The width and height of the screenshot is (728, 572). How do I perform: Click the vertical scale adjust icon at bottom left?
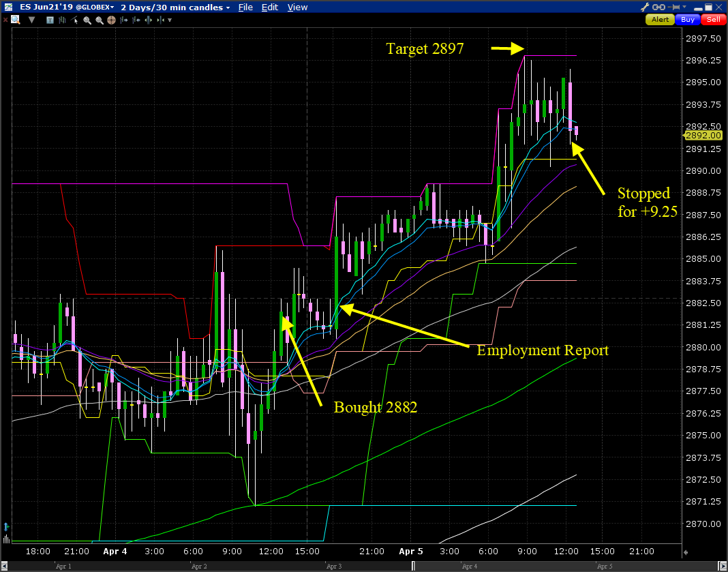click(7, 527)
